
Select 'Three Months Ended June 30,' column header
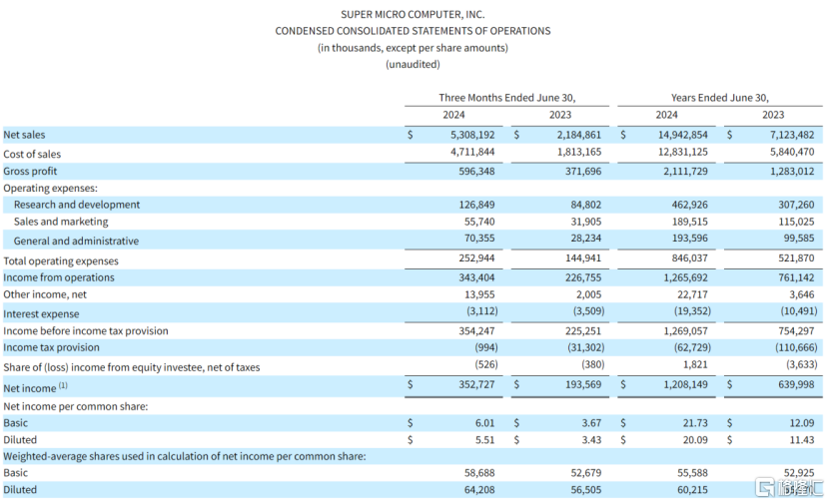pos(506,98)
